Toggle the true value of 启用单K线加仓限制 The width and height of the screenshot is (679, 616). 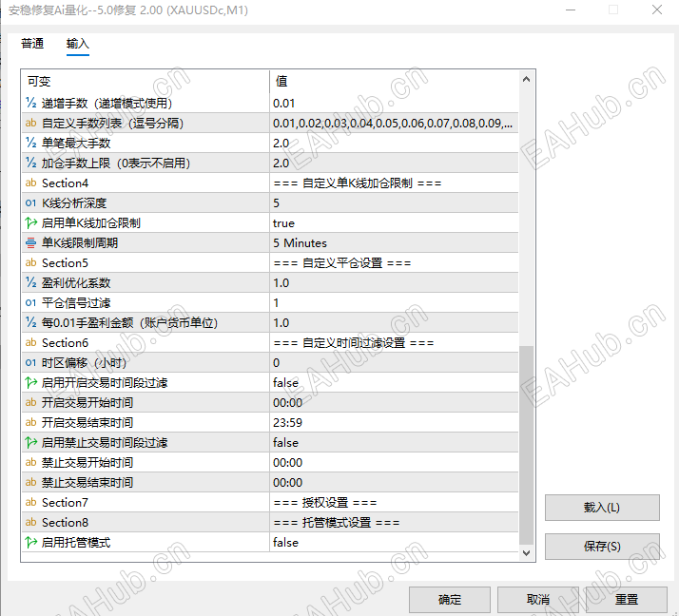pyautogui.click(x=394, y=223)
